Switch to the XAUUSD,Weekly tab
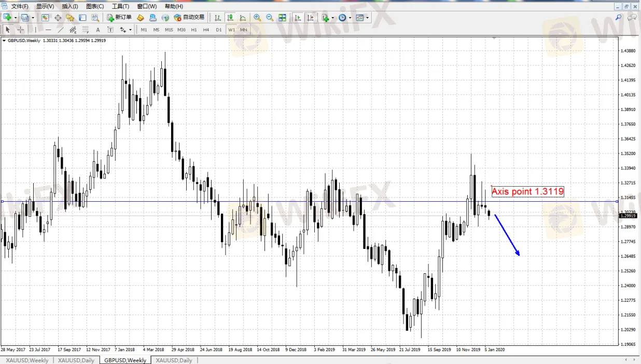This screenshot has width=641, height=364. pyautogui.click(x=26, y=360)
